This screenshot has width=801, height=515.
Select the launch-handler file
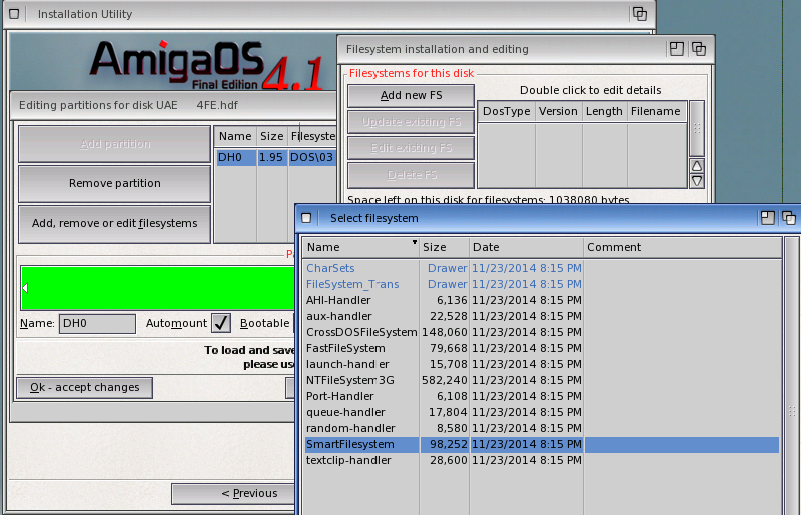(347, 364)
